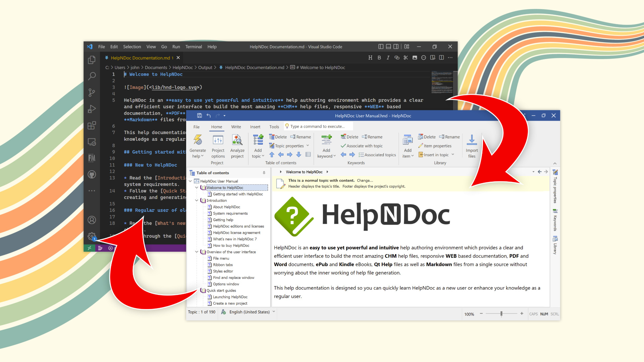
Task: Toggle heading icon in VS Code editor toolbar
Action: pyautogui.click(x=370, y=58)
